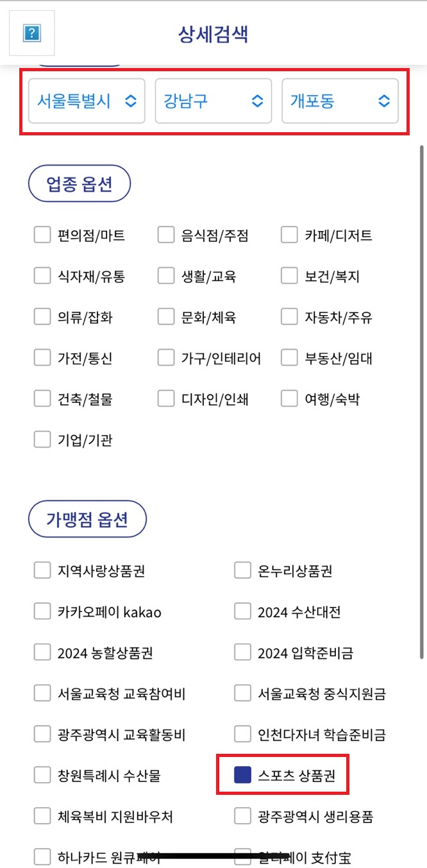Image resolution: width=427 pixels, height=868 pixels.
Task: Enable the 여행/숙박 filter
Action: click(289, 399)
